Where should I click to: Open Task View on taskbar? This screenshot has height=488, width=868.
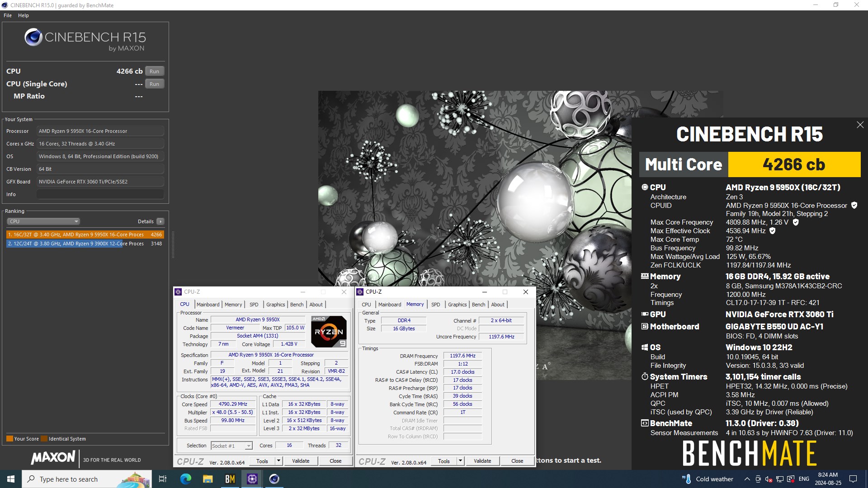163,479
